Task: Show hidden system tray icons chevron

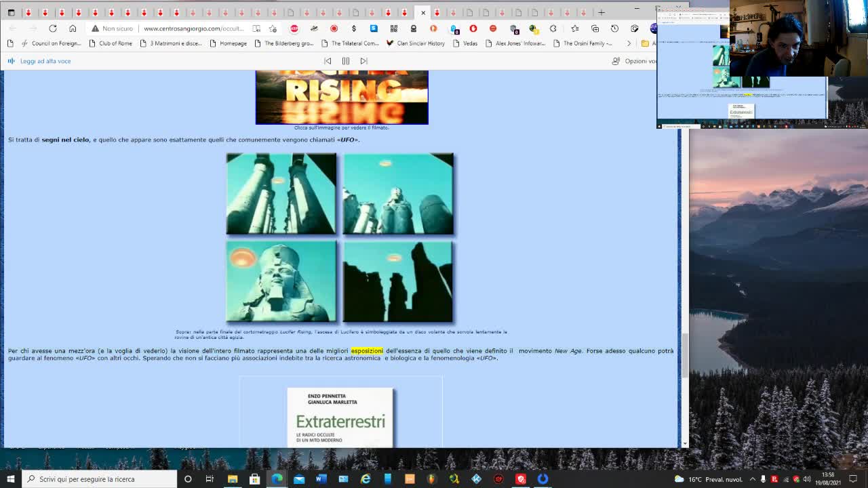Action: tap(752, 479)
